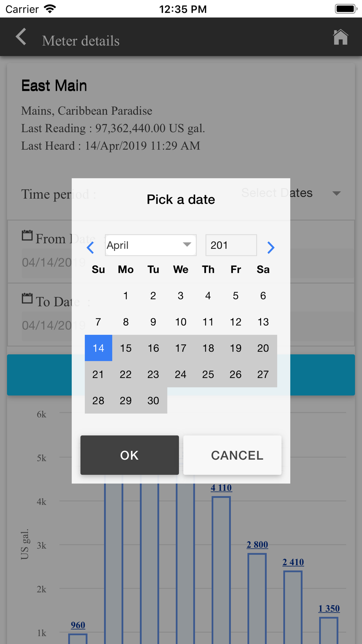Tap the back arrow in header
Viewport: 362px width, 644px height.
[x=21, y=37]
